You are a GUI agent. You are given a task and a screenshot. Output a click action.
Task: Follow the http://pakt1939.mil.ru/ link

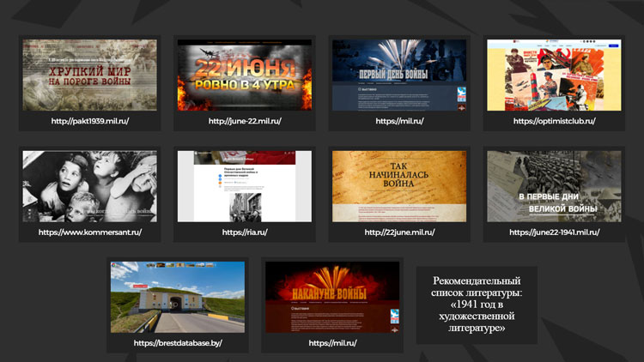pos(90,121)
